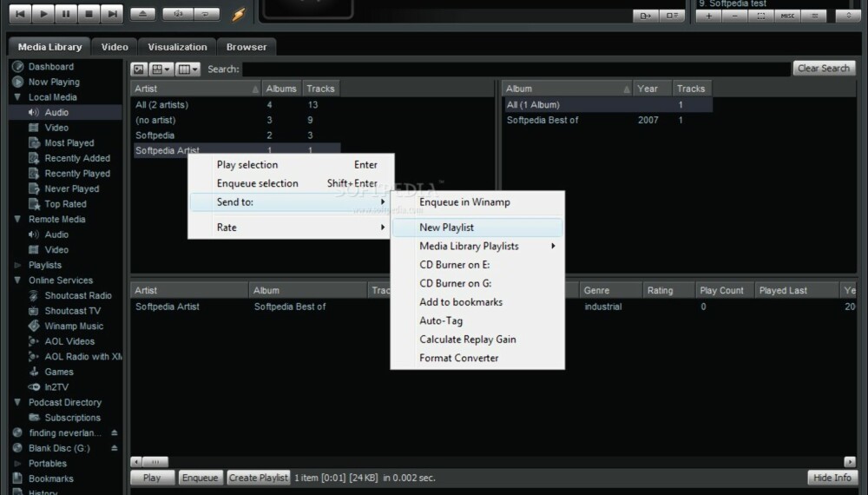Choose Enqueue selection from context menu
Viewport: 868px width, 495px height.
click(x=292, y=183)
